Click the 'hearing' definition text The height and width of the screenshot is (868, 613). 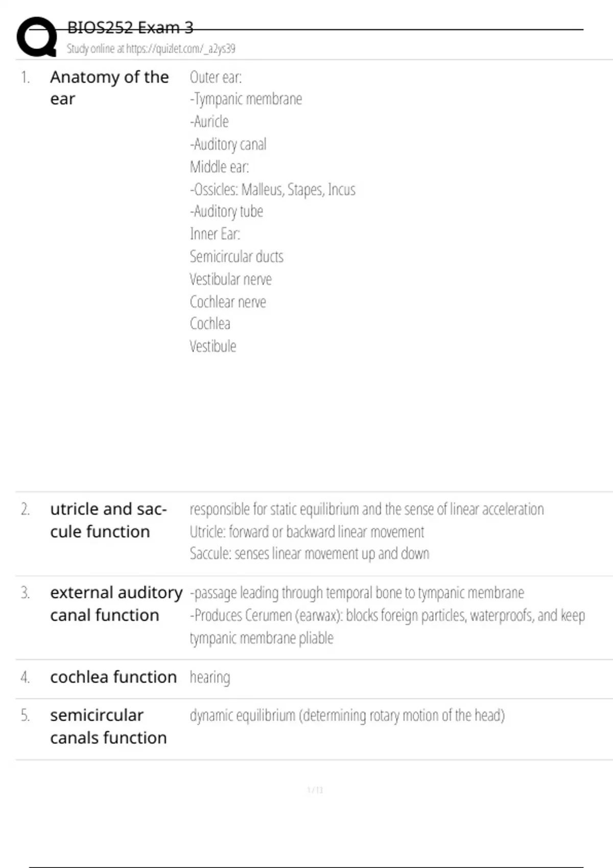210,678
